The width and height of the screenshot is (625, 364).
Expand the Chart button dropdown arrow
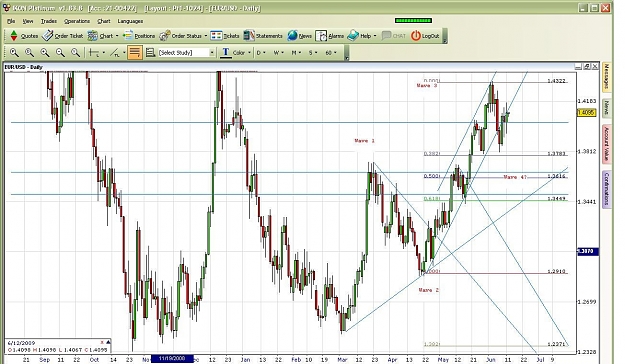[117, 36]
